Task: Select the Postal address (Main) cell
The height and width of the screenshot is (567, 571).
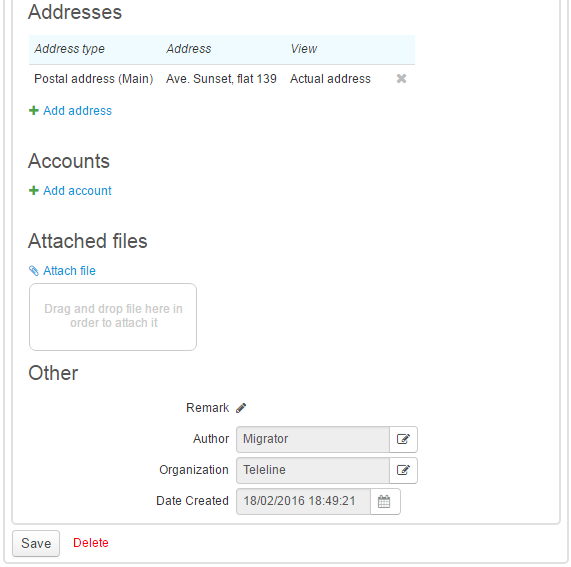Action: [94, 79]
